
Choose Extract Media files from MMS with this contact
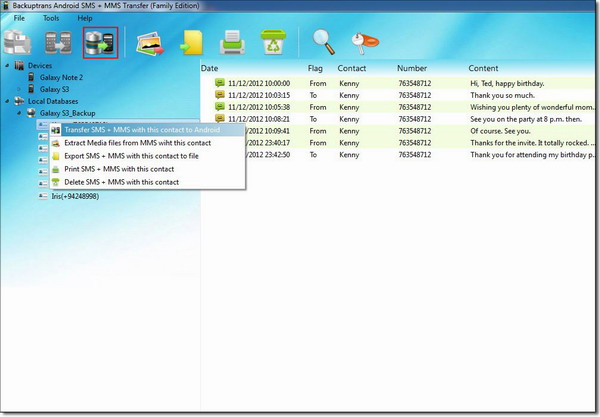(x=148, y=143)
